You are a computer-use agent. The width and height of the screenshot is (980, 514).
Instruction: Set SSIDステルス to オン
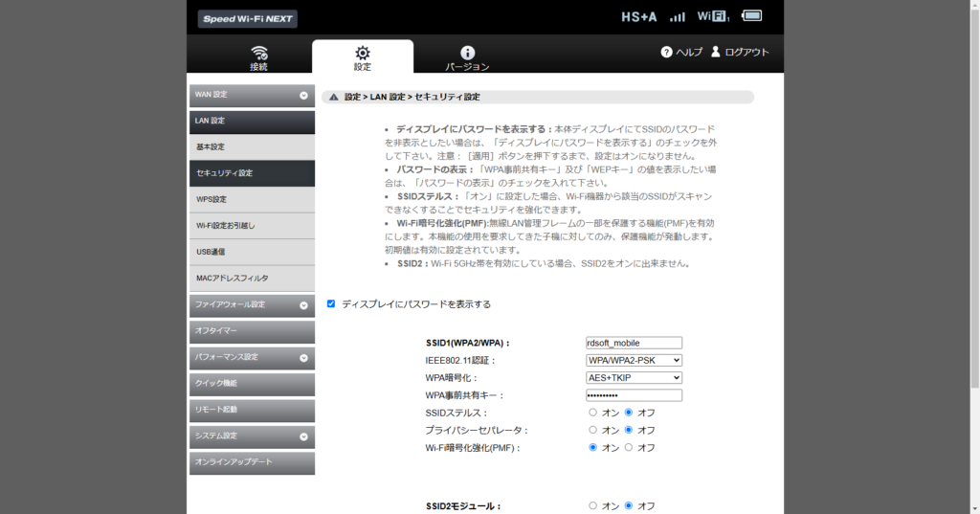[593, 413]
